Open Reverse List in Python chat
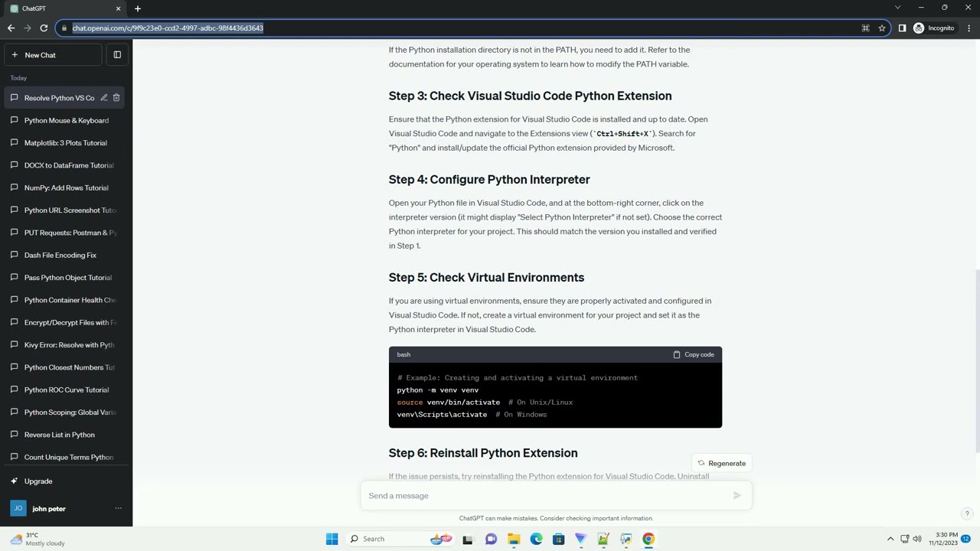 (66, 435)
